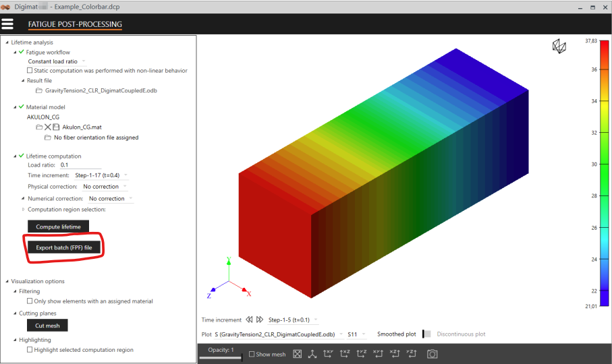This screenshot has height=364, width=612.
Task: Switch to the YZ plane view
Action: tap(362, 354)
